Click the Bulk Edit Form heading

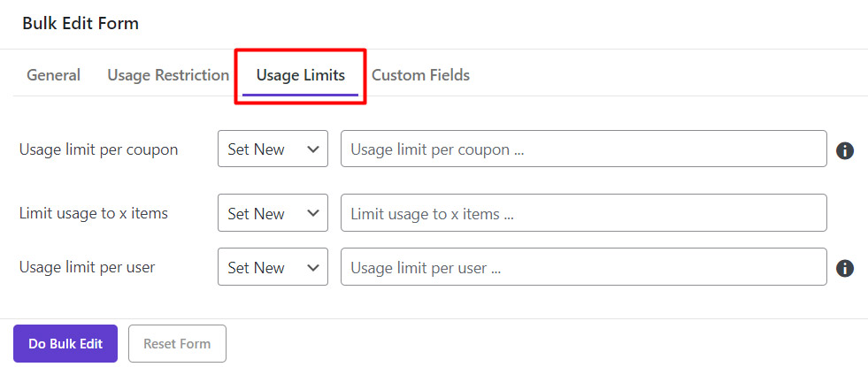pyautogui.click(x=81, y=24)
